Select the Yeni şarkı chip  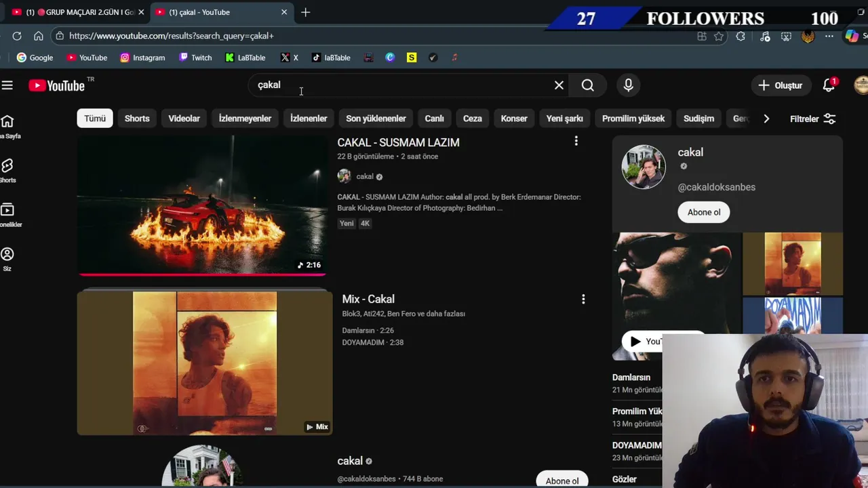[x=565, y=119]
